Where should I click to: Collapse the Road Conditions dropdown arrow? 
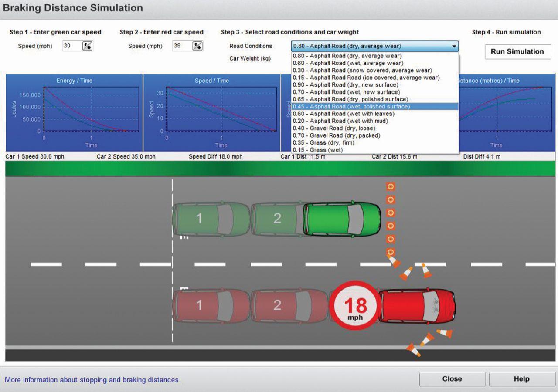click(x=454, y=46)
